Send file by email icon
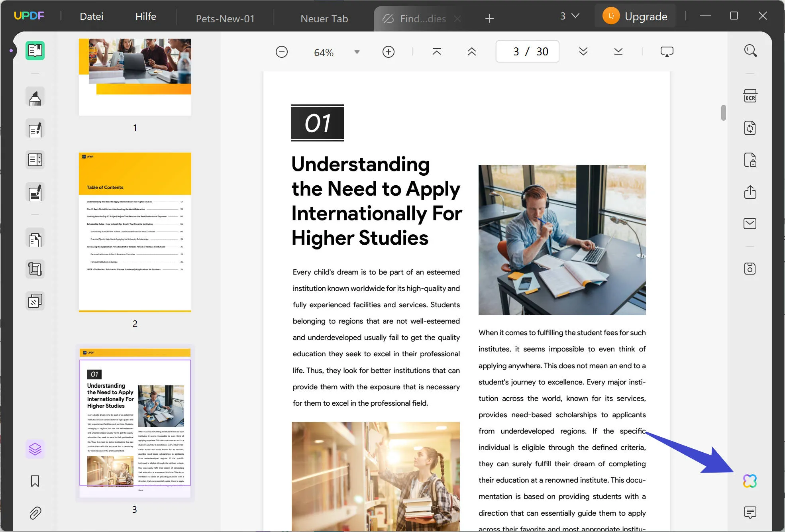The width and height of the screenshot is (785, 532). click(x=750, y=224)
